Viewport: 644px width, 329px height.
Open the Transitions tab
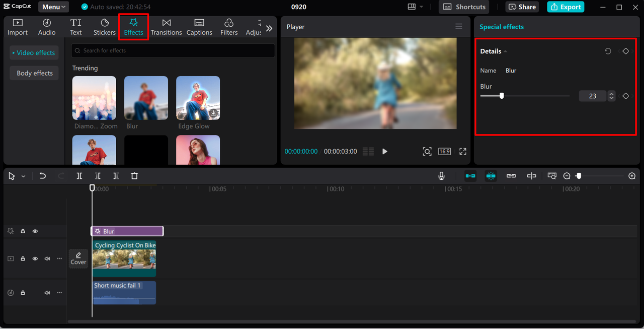[167, 27]
